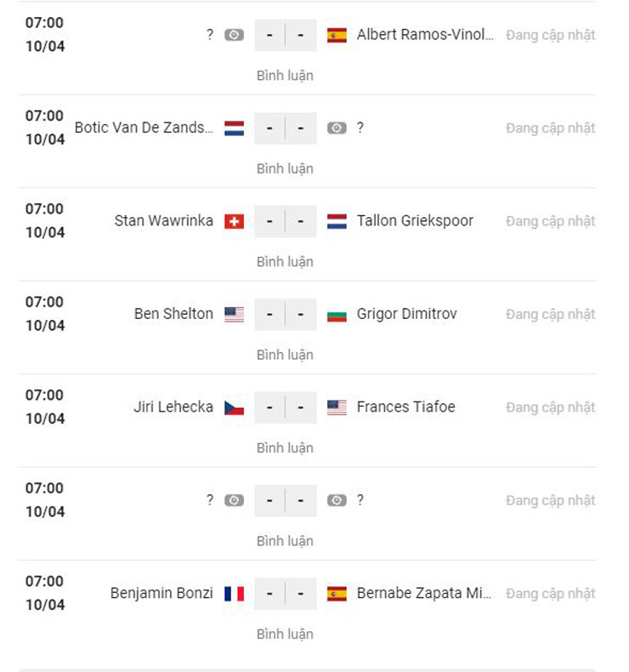Open Bình luận under Shelton vs Dimitrov
This screenshot has width=629, height=672.
[x=285, y=355]
